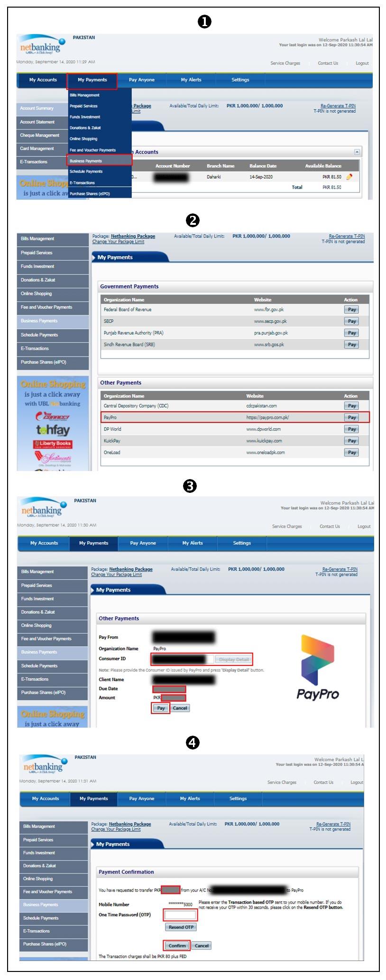Pay the KuickPay organization
386x980 pixels.
(351, 441)
